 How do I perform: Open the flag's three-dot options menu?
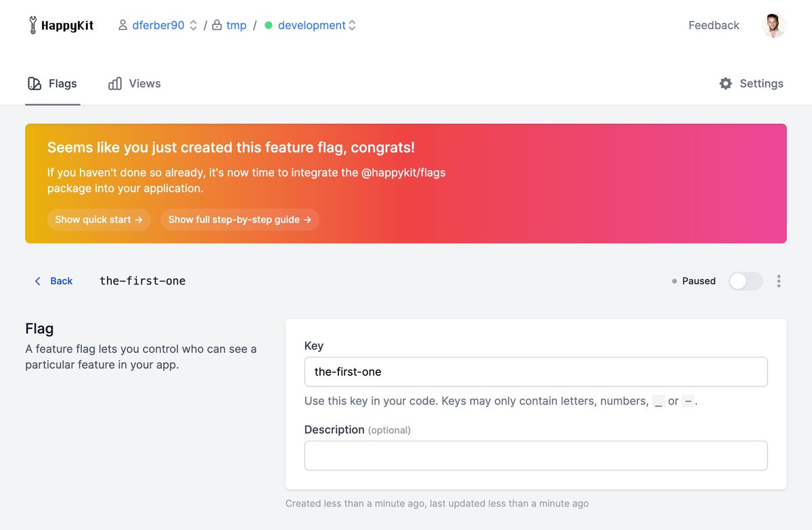779,281
